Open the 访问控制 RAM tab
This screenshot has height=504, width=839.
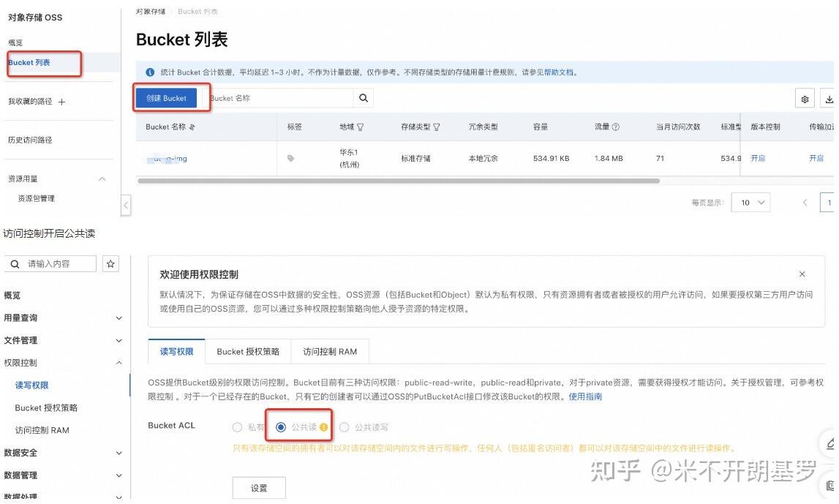pyautogui.click(x=330, y=351)
